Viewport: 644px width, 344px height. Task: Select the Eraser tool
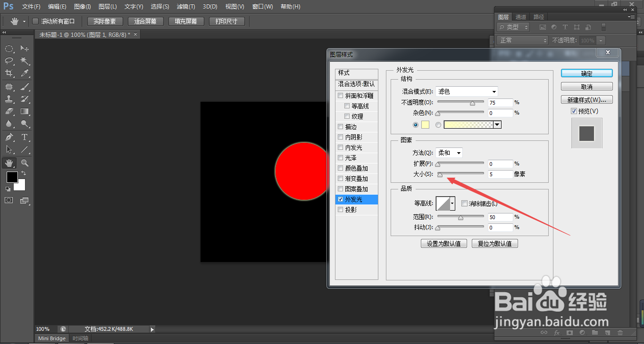[x=9, y=111]
